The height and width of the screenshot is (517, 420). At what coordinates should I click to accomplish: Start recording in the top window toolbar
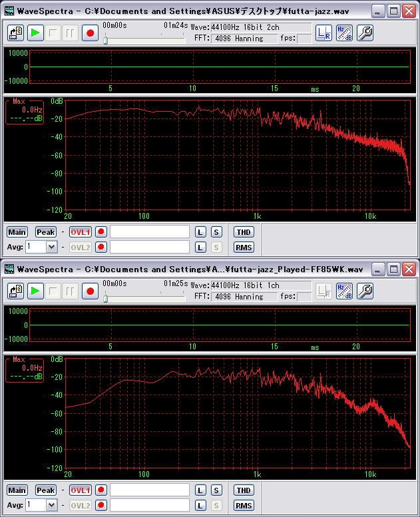click(x=90, y=33)
